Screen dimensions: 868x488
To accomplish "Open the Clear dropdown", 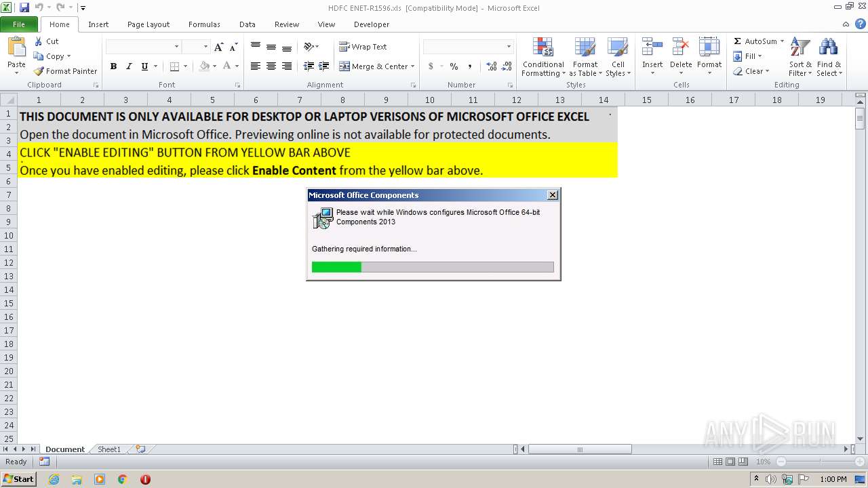I will tap(751, 71).
